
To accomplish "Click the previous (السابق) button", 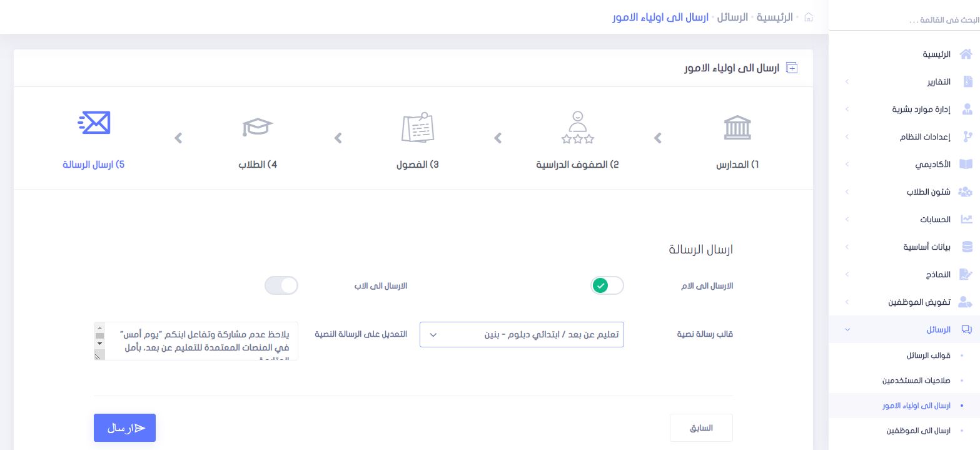I will tap(701, 428).
